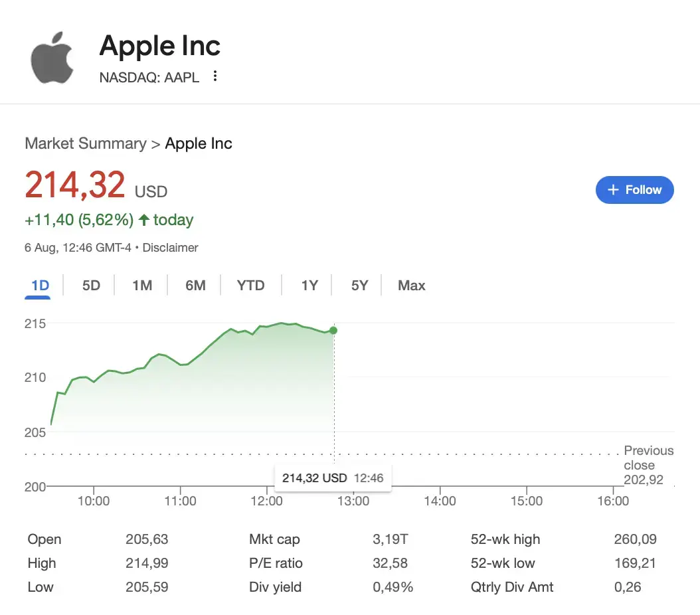Open the Max historical chart

coord(411,285)
